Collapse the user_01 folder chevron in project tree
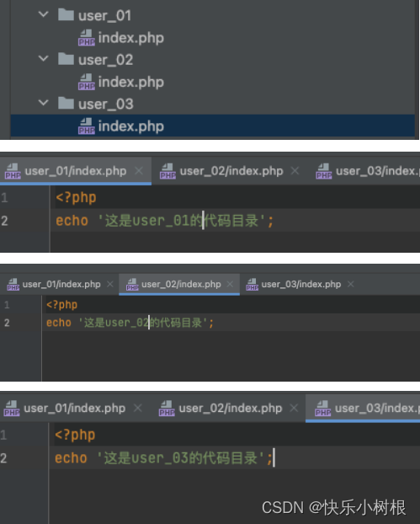This screenshot has width=420, height=524. click(x=44, y=14)
